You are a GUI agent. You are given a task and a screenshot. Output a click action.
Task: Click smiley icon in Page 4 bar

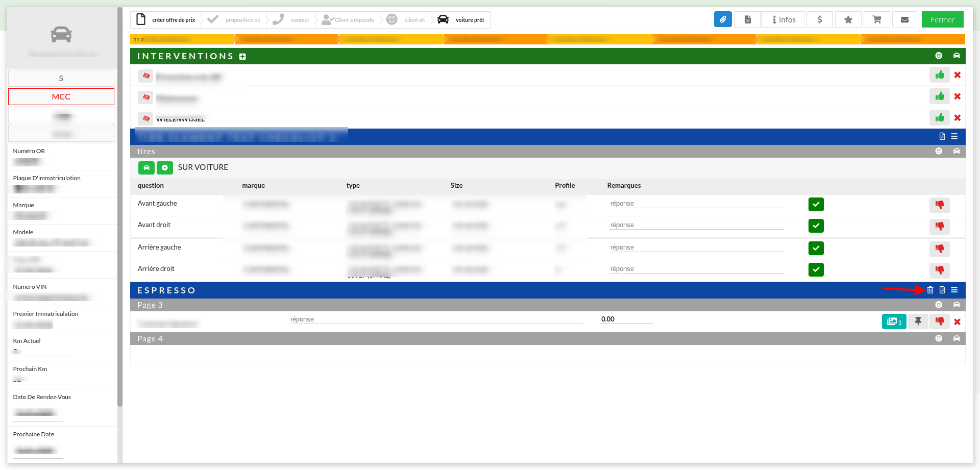click(939, 338)
